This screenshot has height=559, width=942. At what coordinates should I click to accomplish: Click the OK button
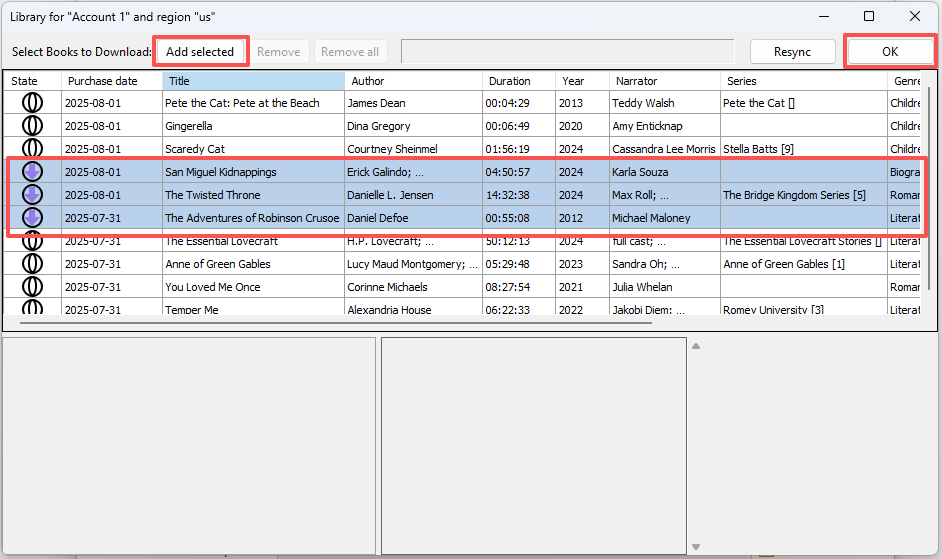889,52
